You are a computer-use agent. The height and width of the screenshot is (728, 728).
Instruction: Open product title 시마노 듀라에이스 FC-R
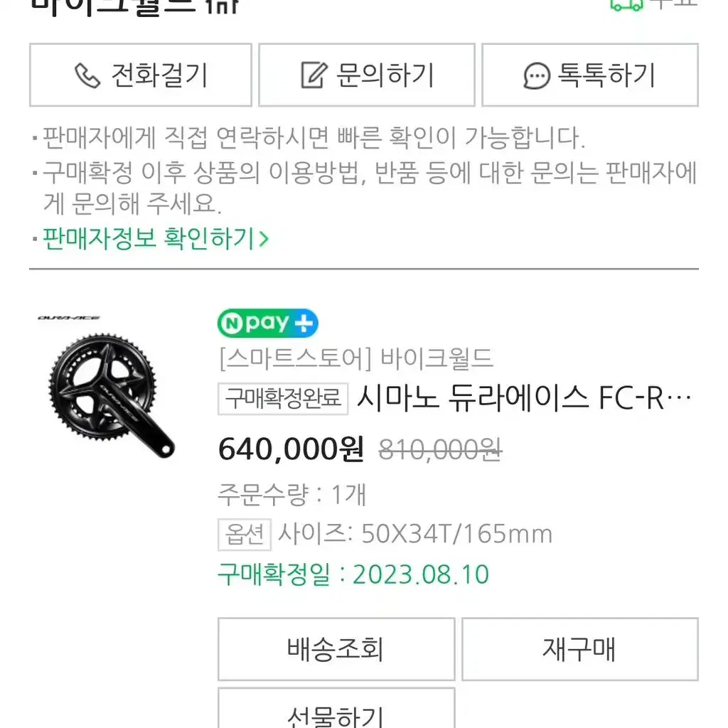point(524,398)
